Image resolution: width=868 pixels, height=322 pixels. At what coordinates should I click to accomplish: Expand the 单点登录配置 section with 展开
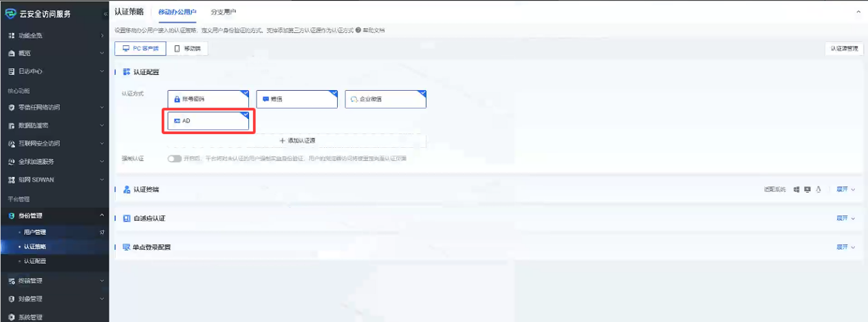[845, 247]
